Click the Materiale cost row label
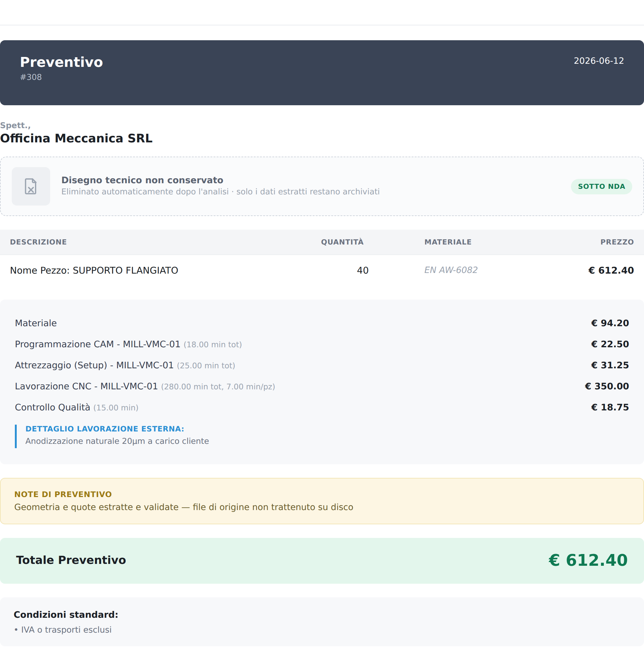 (x=36, y=323)
